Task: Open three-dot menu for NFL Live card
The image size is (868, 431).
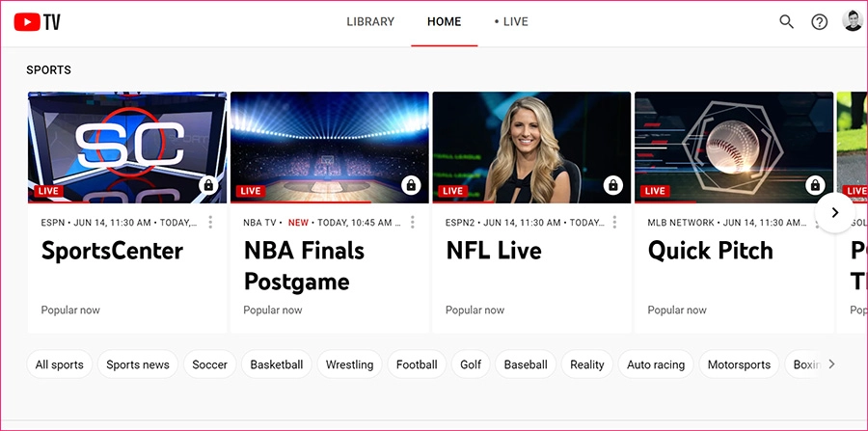Action: [x=614, y=223]
